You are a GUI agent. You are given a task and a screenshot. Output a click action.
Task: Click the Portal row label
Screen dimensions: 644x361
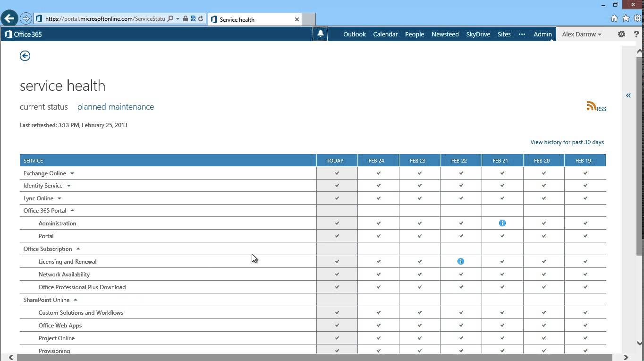tap(46, 236)
